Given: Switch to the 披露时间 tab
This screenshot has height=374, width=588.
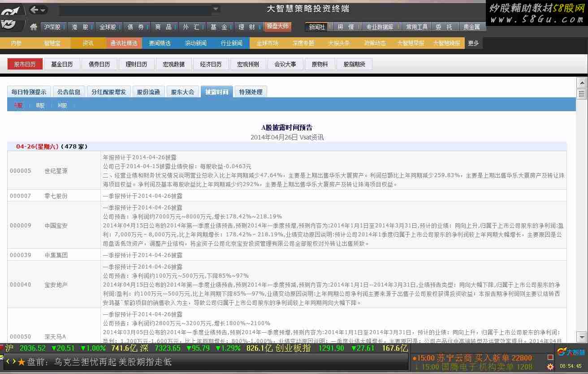Looking at the screenshot, I should pos(217,92).
